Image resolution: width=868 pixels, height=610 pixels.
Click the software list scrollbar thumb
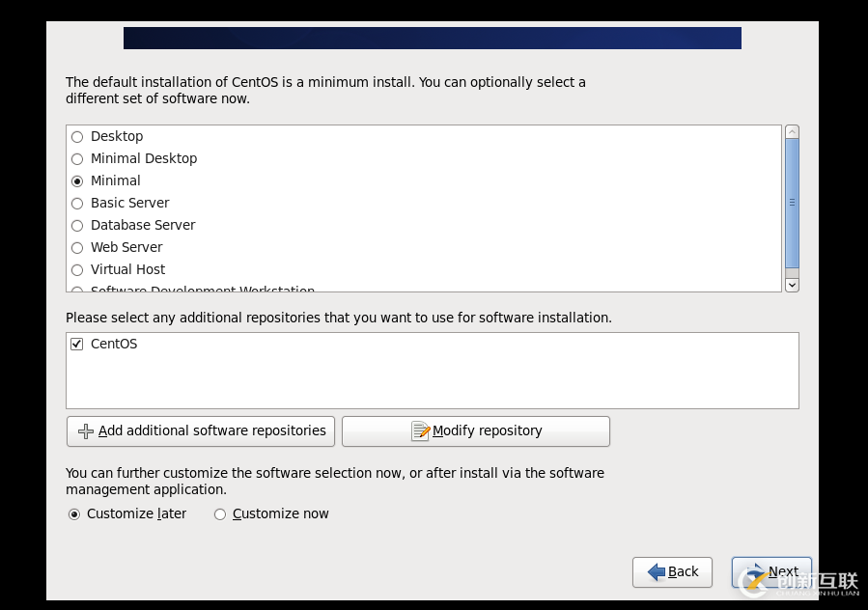click(792, 203)
